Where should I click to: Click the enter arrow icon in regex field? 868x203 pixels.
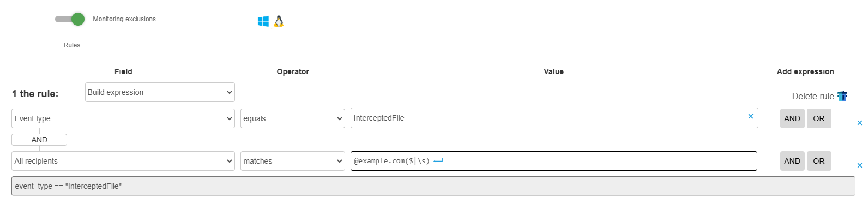pyautogui.click(x=438, y=161)
